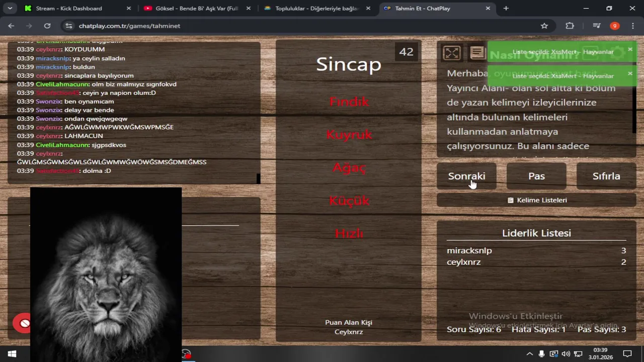
Task: Click the forbidden word Hızlı
Action: click(349, 233)
